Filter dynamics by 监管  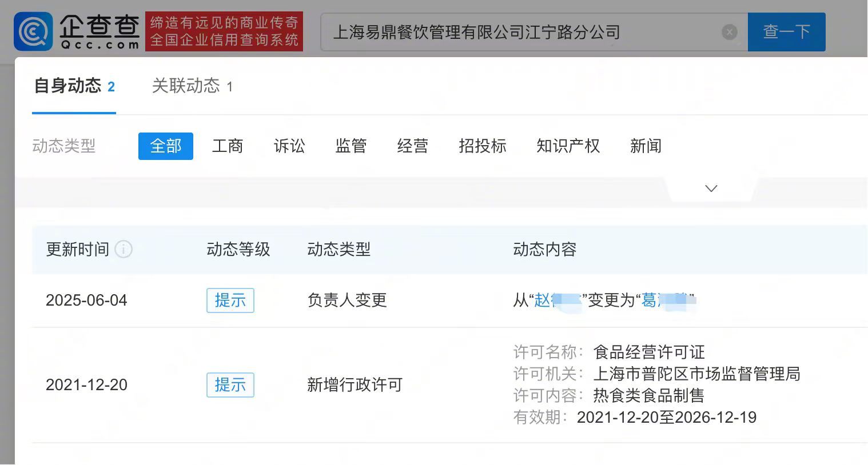[x=351, y=146]
